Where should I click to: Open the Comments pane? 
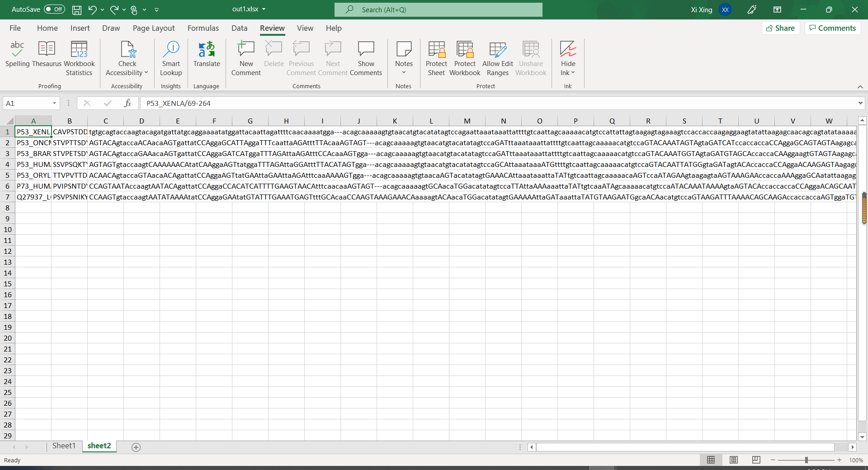click(832, 28)
